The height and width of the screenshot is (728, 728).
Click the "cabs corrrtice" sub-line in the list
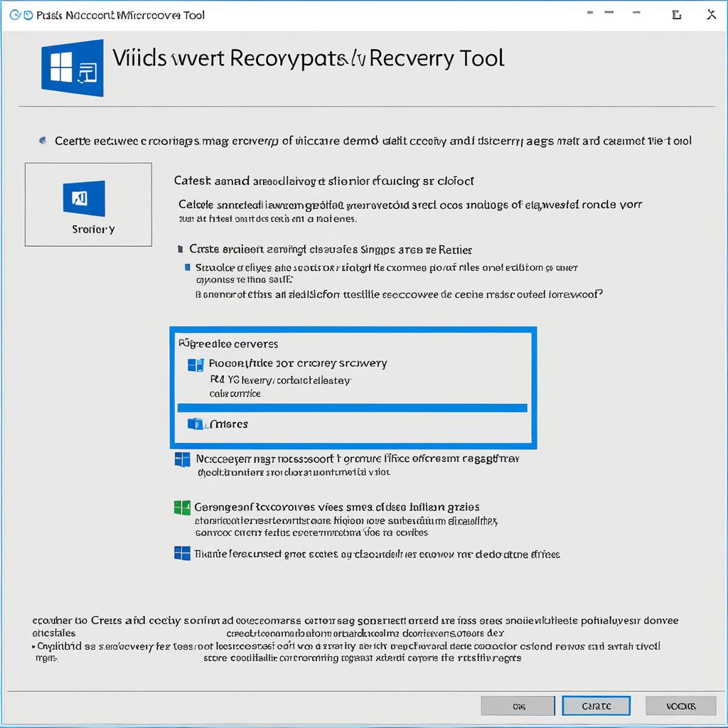pos(235,394)
